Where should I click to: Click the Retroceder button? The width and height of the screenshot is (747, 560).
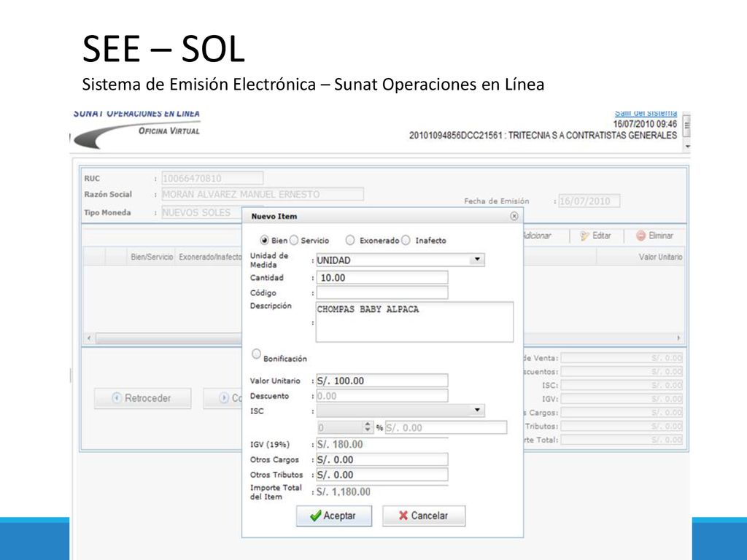coord(142,398)
